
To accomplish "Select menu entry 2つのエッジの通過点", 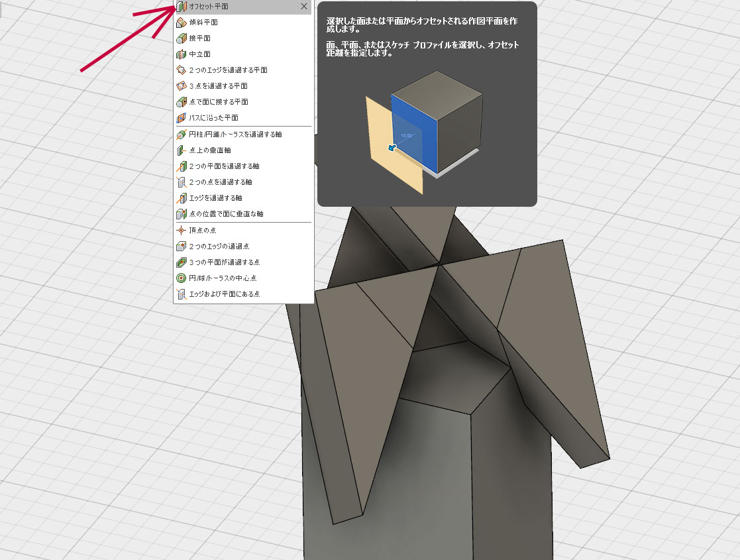I will (x=219, y=247).
